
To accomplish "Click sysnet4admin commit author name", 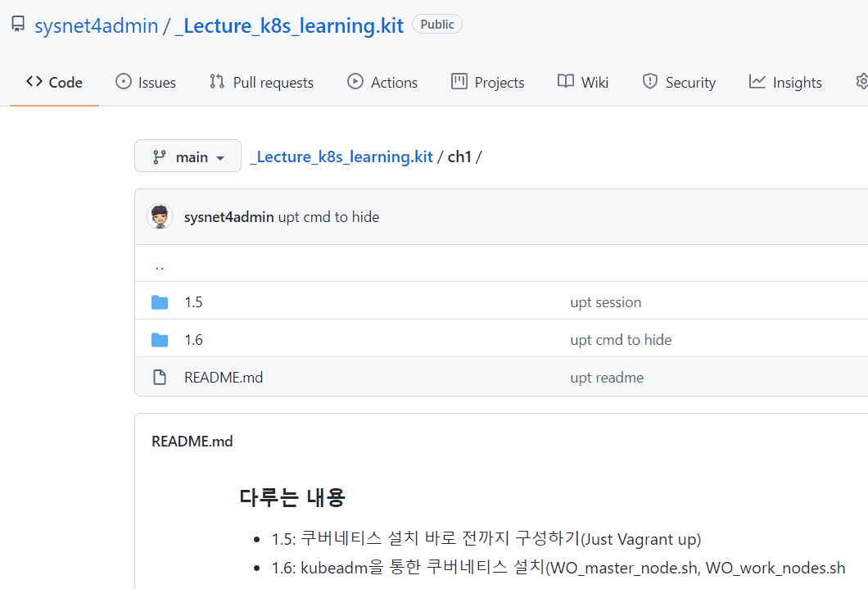I will pos(228,217).
